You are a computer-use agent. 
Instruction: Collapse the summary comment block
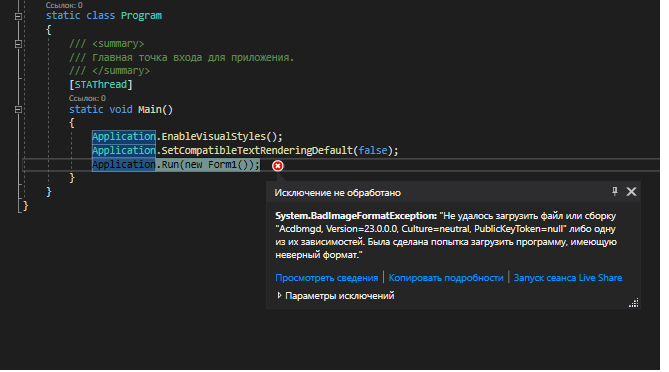[x=18, y=44]
